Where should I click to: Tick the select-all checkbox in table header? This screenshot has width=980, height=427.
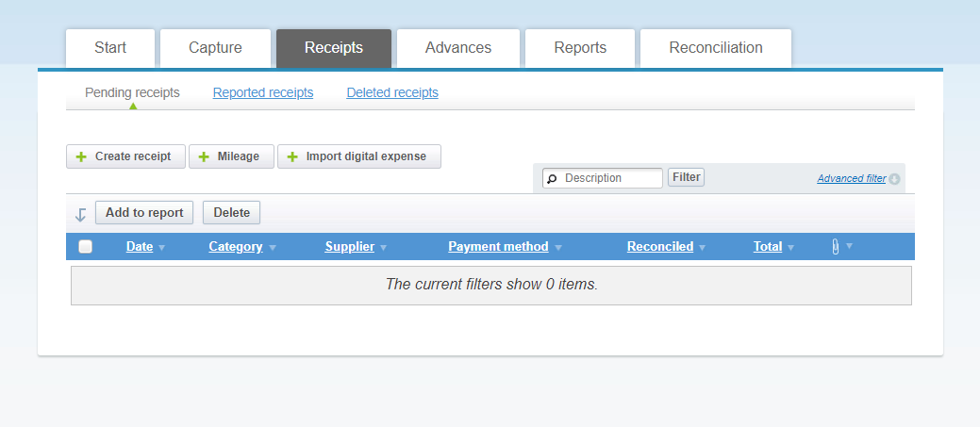pyautogui.click(x=85, y=247)
